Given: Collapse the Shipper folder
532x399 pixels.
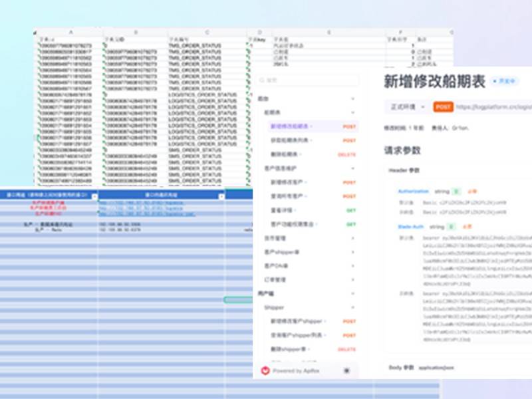Looking at the screenshot, I should [x=352, y=308].
